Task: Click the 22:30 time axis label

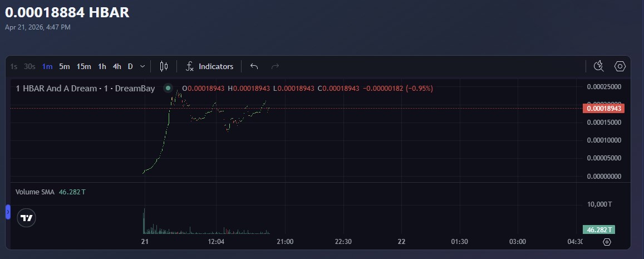Action: pyautogui.click(x=343, y=242)
